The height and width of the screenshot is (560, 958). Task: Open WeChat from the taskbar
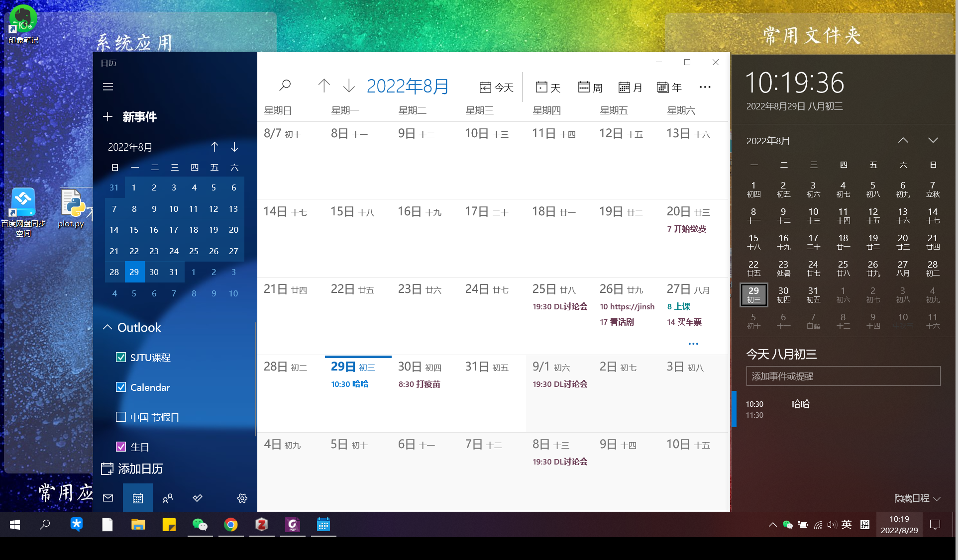[200, 524]
